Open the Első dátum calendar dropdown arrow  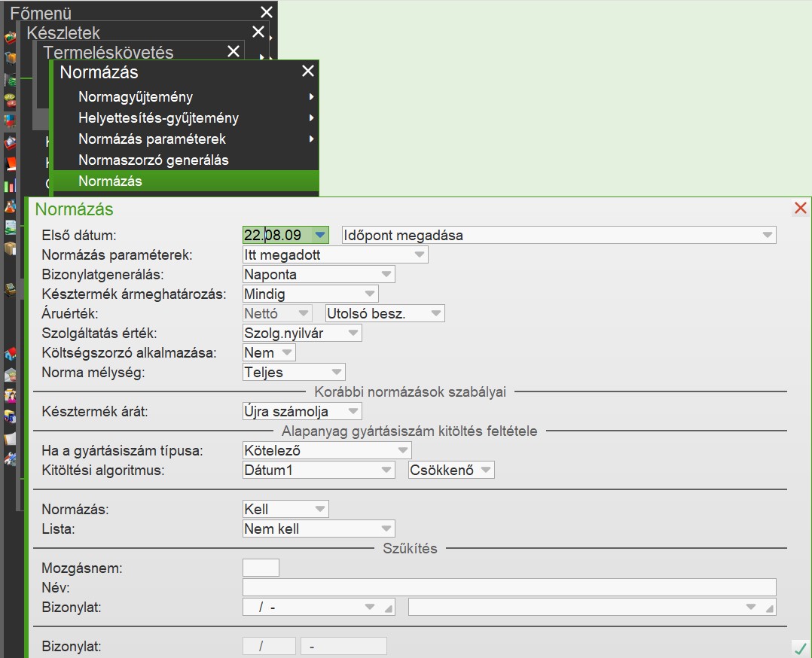320,235
